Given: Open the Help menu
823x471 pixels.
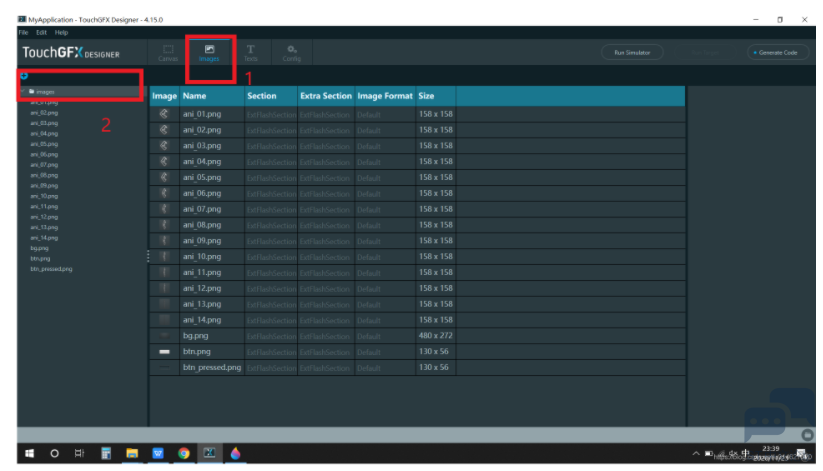Looking at the screenshot, I should pos(61,33).
